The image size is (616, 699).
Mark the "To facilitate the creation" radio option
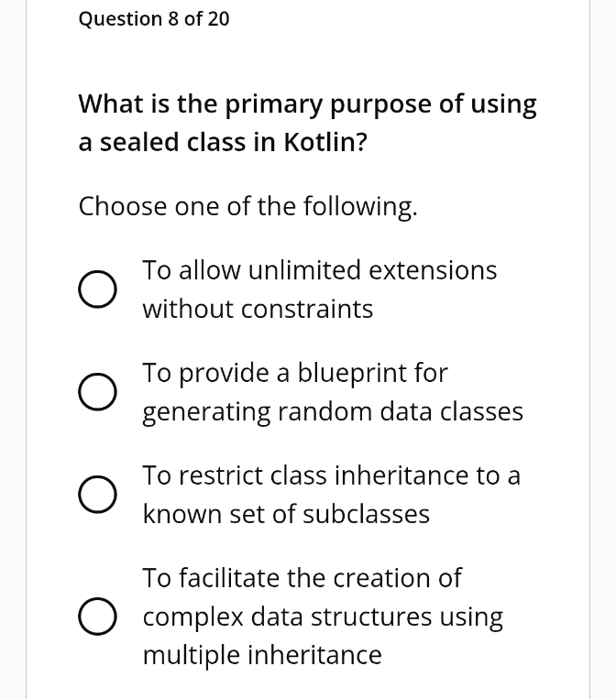98,616
